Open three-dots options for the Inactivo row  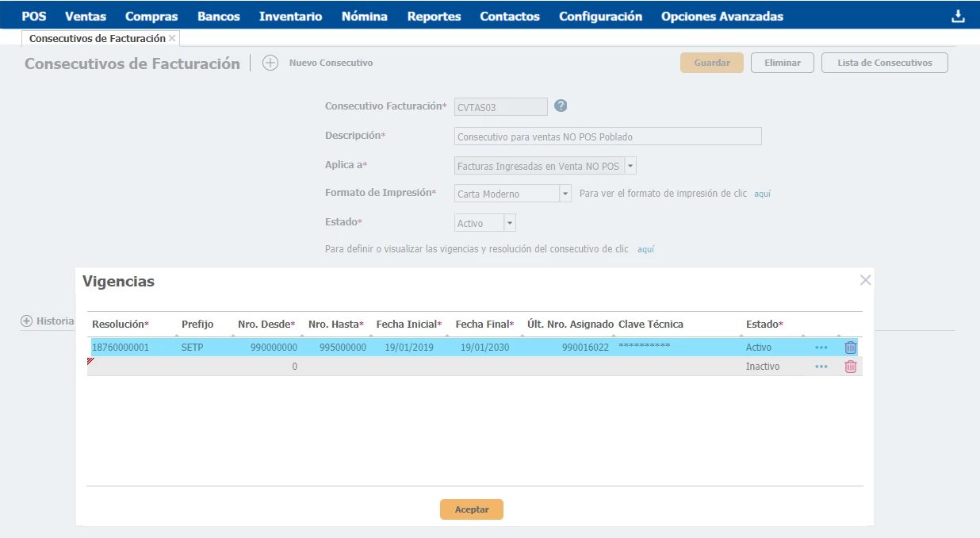[x=821, y=367]
